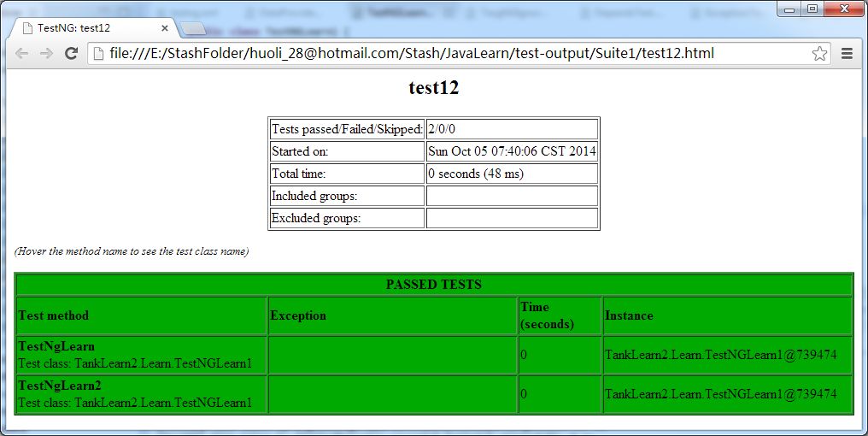Click the 'Tests passed/Failed/Skipped:' label cell

[x=347, y=129]
